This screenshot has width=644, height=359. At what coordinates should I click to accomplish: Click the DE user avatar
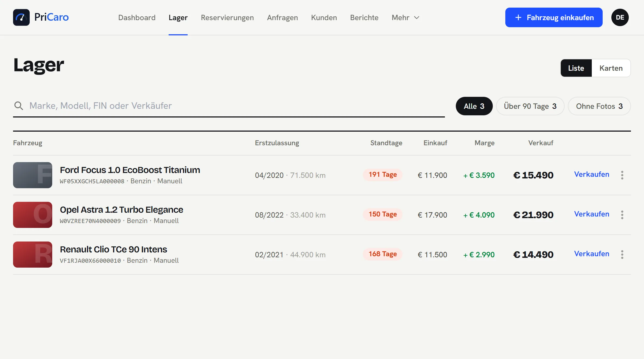(620, 17)
